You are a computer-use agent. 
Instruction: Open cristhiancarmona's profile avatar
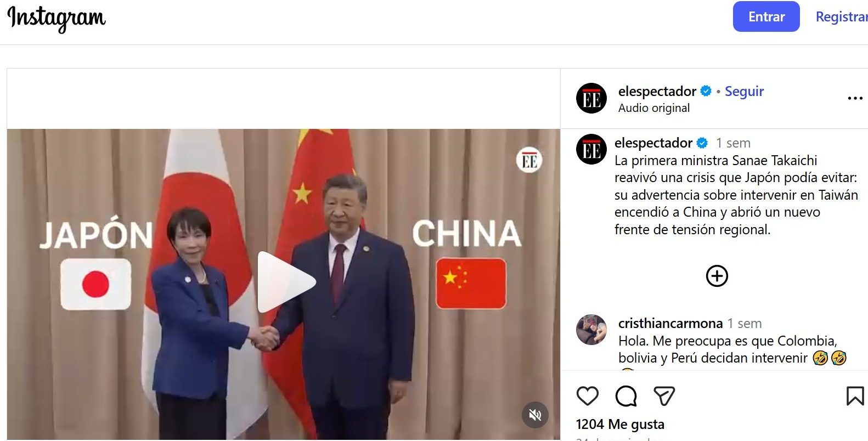coord(591,330)
